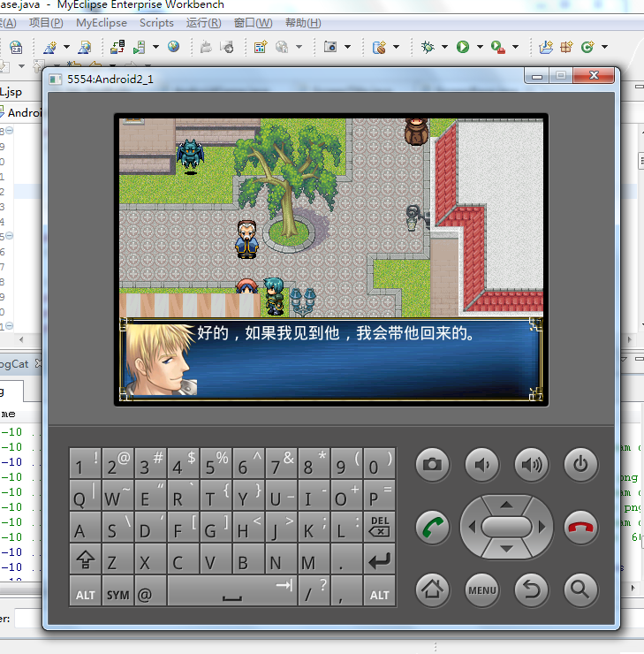
Task: Open the Run dropdown arrow
Action: coord(481,47)
